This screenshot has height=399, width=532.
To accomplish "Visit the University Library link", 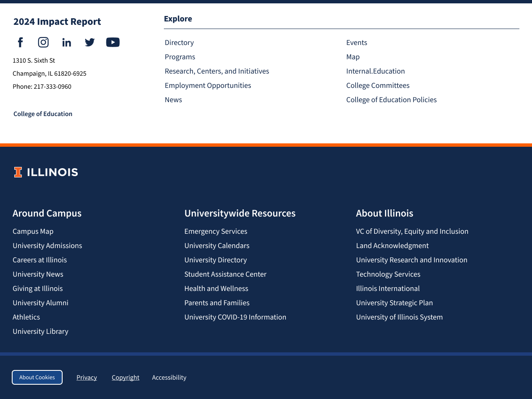I will (40, 331).
